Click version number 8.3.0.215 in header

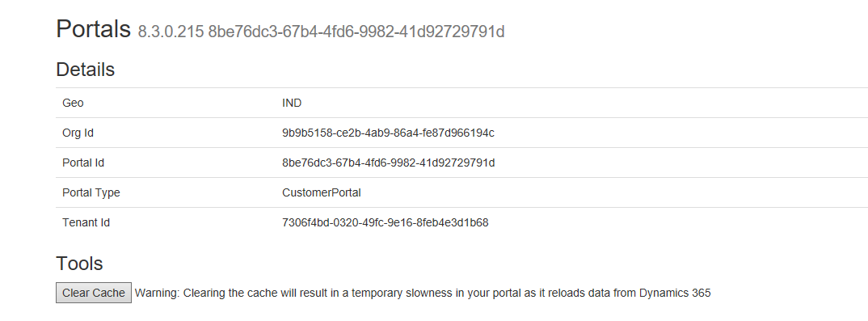click(171, 32)
